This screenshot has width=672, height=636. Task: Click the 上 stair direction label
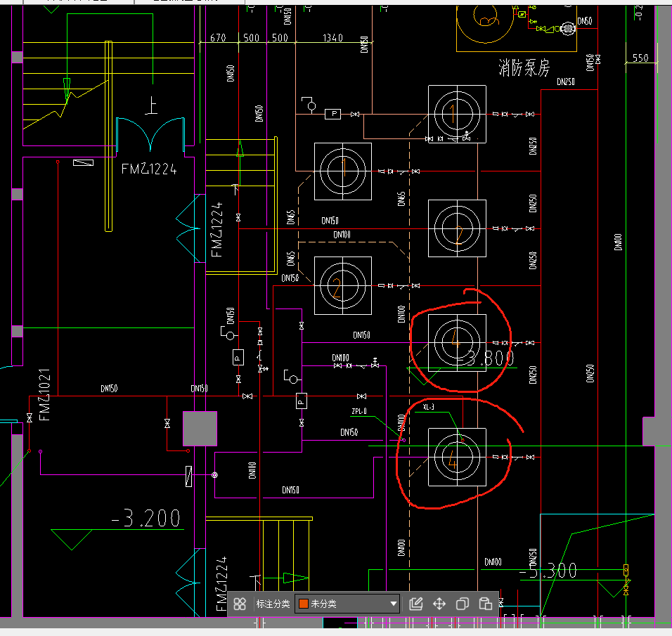[x=151, y=105]
